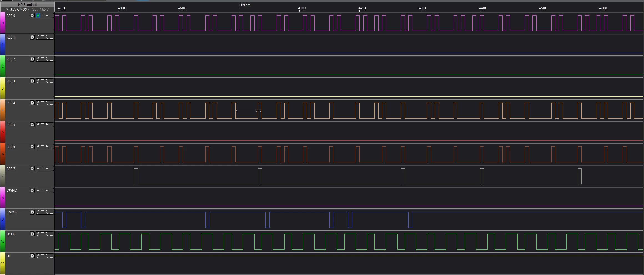644x275 pixels.
Task: Set falling-edge trigger on VSYNC
Action: (47, 191)
